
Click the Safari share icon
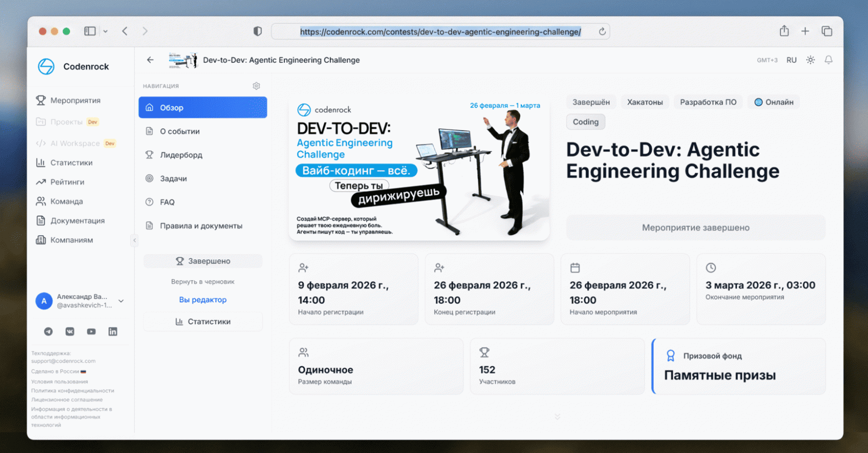click(784, 31)
